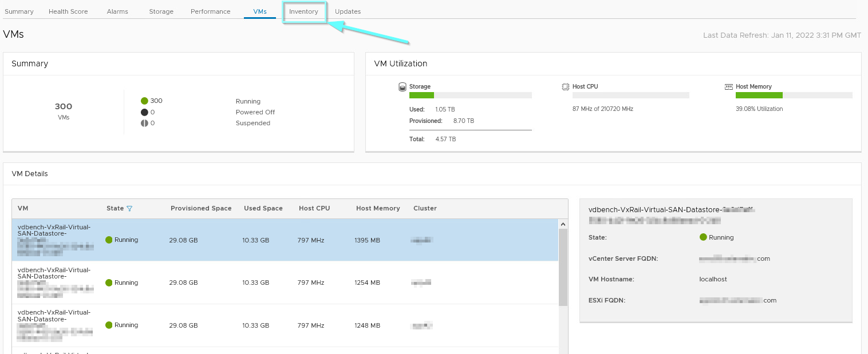Click the Running label in Summary
The image size is (868, 354).
point(248,101)
